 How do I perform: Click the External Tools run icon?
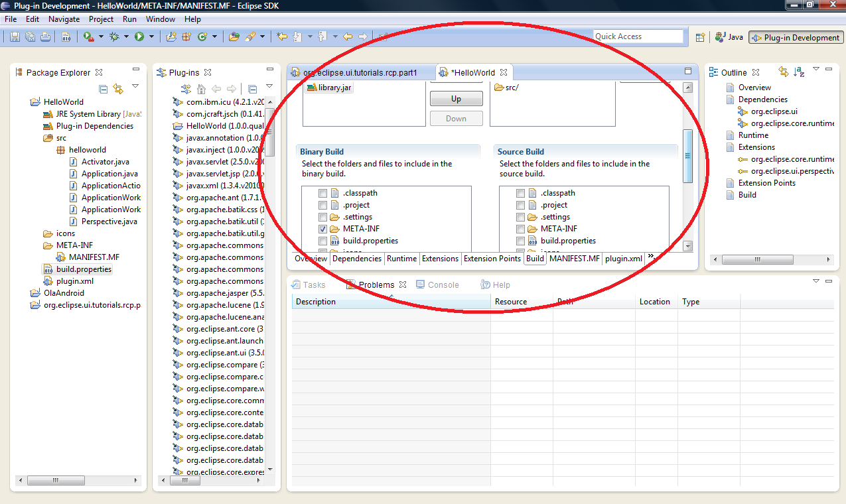tap(88, 36)
